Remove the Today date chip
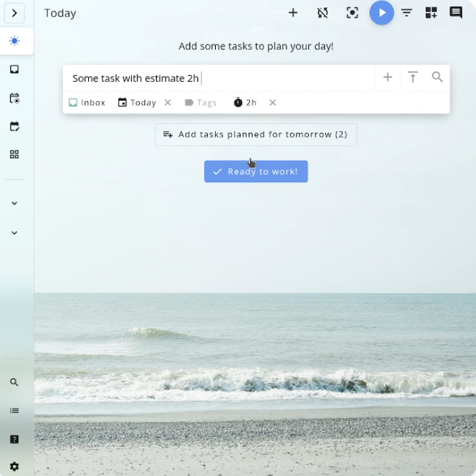Screen dimensions: 476x476 click(168, 103)
